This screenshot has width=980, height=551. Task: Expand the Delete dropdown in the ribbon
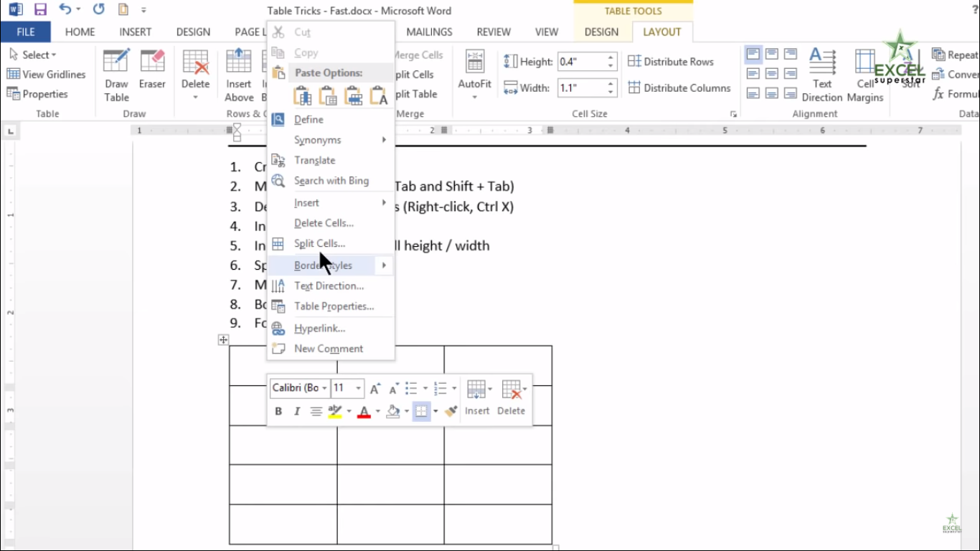195,97
